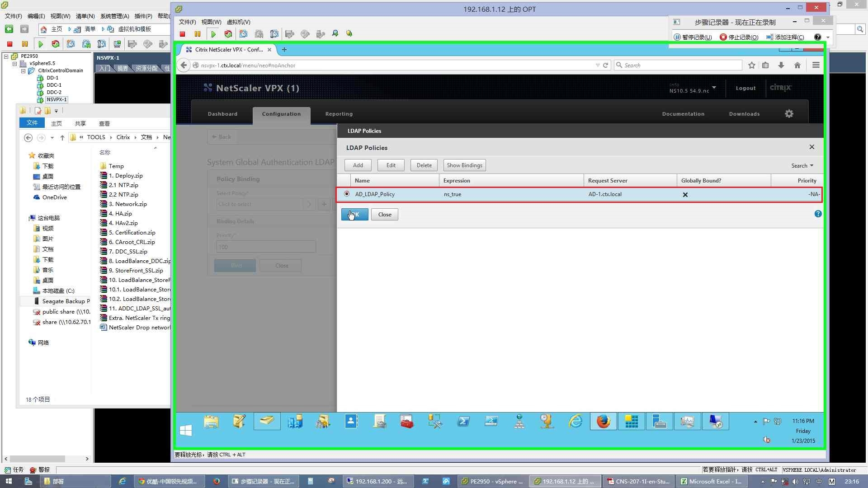Collapse the CitrixControlDomain tree node
Viewport: 868px width, 488px height.
23,71
